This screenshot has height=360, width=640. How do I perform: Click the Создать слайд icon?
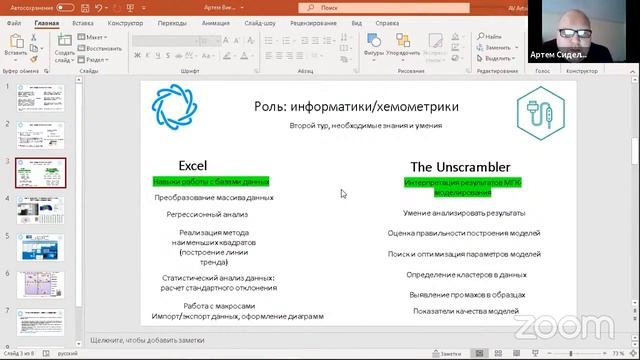(x=64, y=41)
